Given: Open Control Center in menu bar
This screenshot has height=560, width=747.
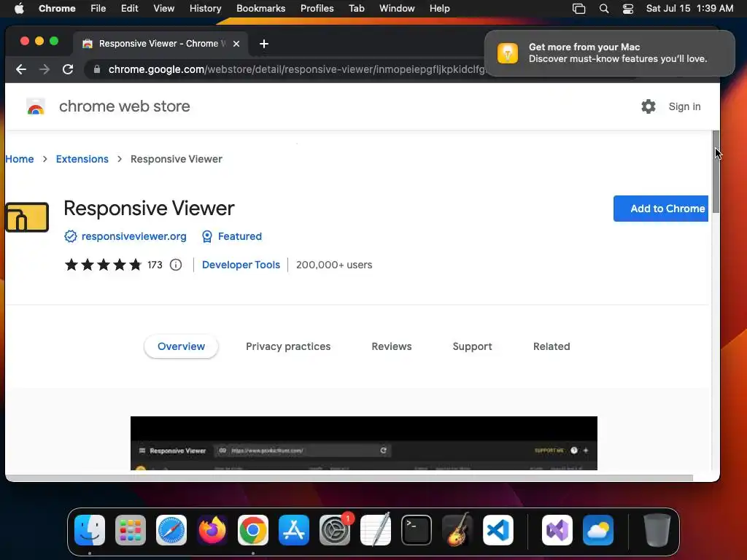Looking at the screenshot, I should [628, 9].
